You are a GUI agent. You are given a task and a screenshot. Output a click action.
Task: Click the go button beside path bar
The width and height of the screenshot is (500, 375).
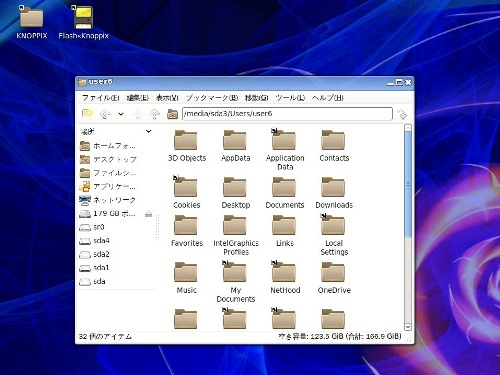point(402,114)
